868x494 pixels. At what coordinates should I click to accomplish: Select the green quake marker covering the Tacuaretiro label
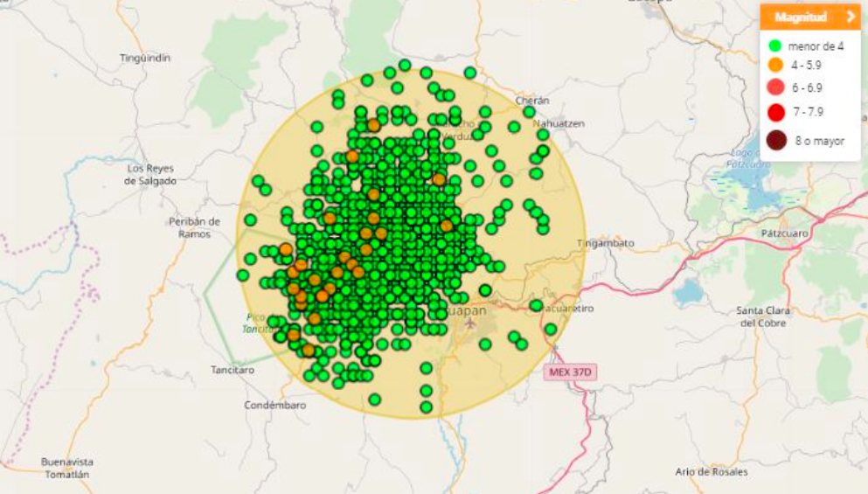(x=536, y=306)
